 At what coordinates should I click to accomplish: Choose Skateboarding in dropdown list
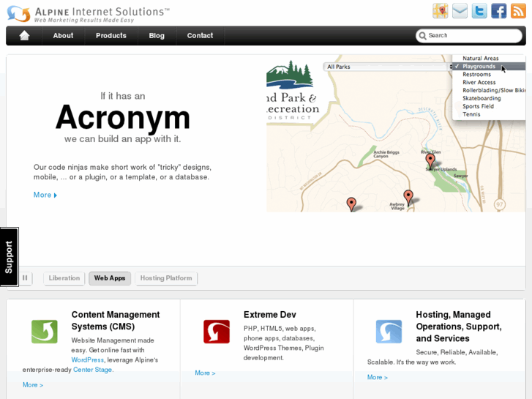point(489,99)
